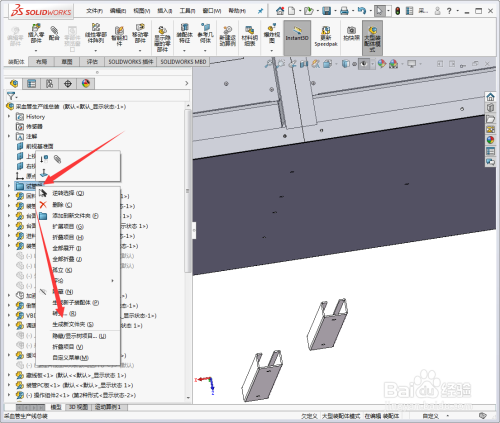Switch to the 评估 evaluate ribbon tab
Image resolution: width=500 pixels, height=423 pixels.
pos(92,62)
